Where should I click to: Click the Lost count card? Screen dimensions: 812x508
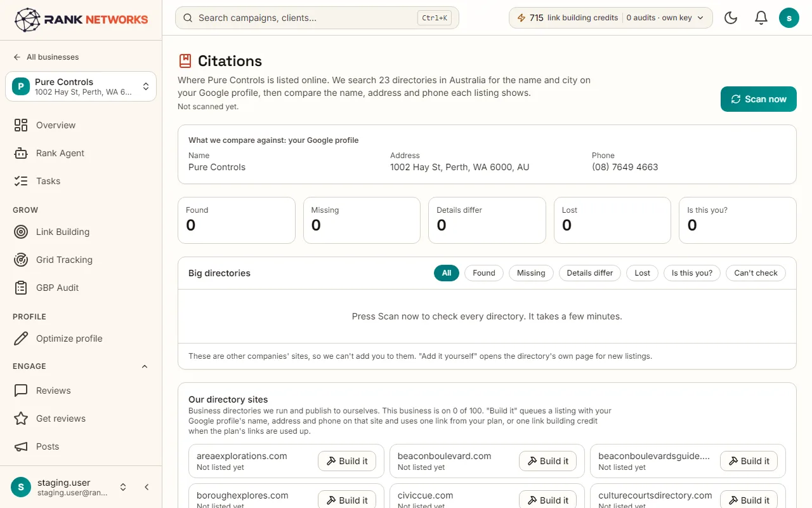612,220
